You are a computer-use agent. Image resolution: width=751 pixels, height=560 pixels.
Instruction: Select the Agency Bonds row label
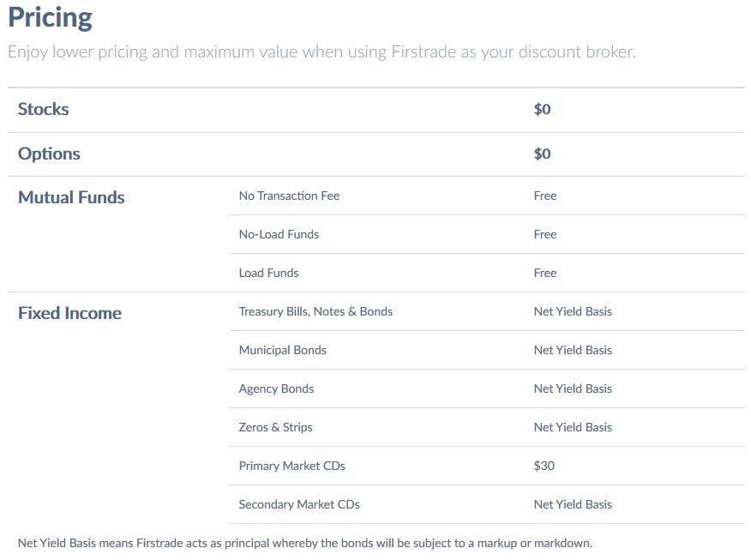point(276,388)
